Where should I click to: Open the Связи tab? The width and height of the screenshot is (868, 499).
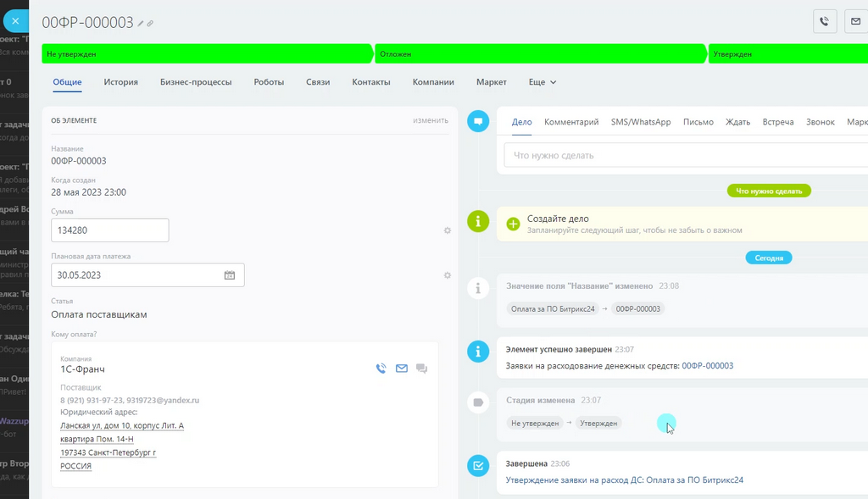click(318, 82)
